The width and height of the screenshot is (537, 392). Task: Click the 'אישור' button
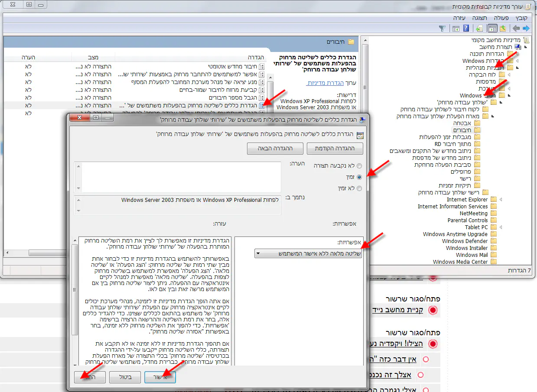[x=160, y=377]
